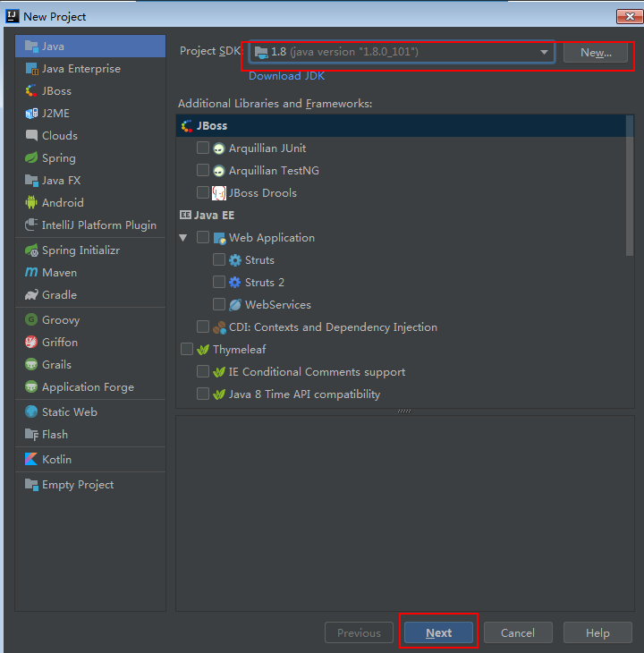Choose the Java FX folder icon
This screenshot has height=653, width=644.
31,181
